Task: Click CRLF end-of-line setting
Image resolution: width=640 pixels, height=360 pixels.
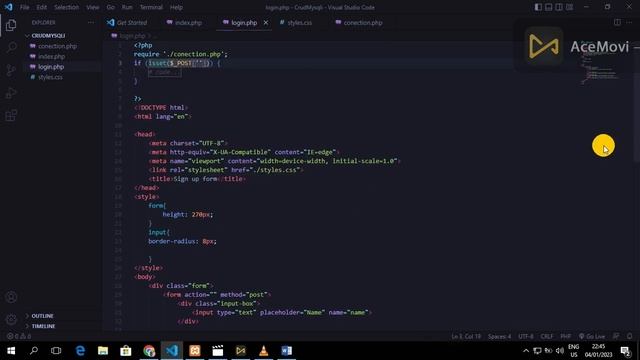Action: pos(547,336)
